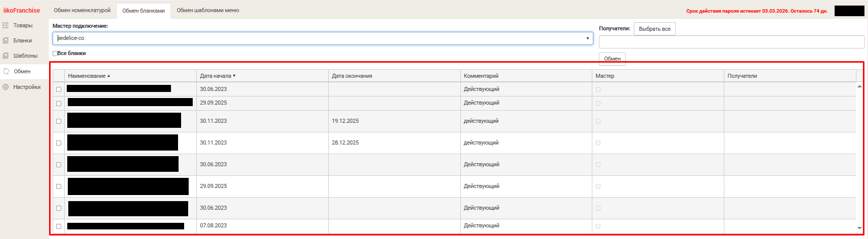Click the Шаблоны icon in sidebar
868x239 pixels.
pos(6,56)
